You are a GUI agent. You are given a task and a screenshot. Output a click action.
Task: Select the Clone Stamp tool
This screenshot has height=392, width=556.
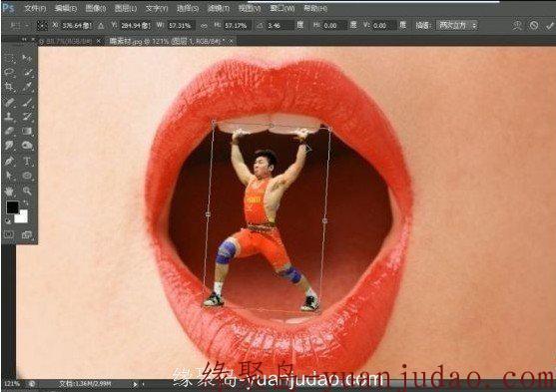coord(10,117)
